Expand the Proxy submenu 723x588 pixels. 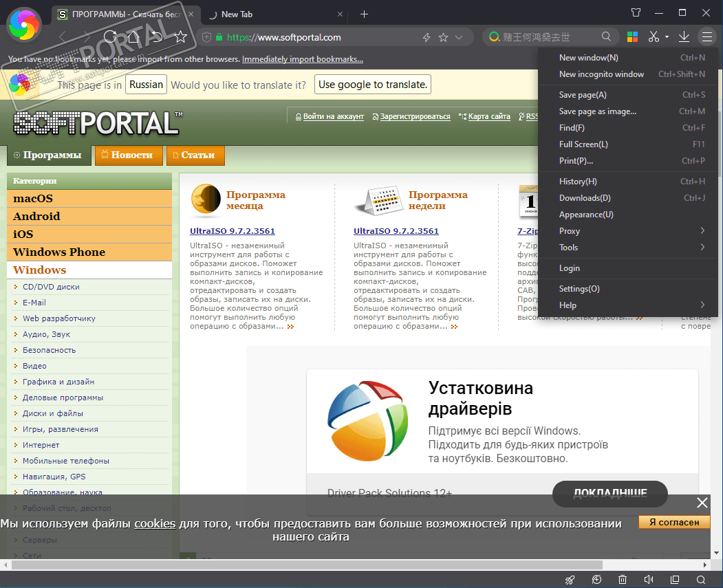click(x=627, y=231)
